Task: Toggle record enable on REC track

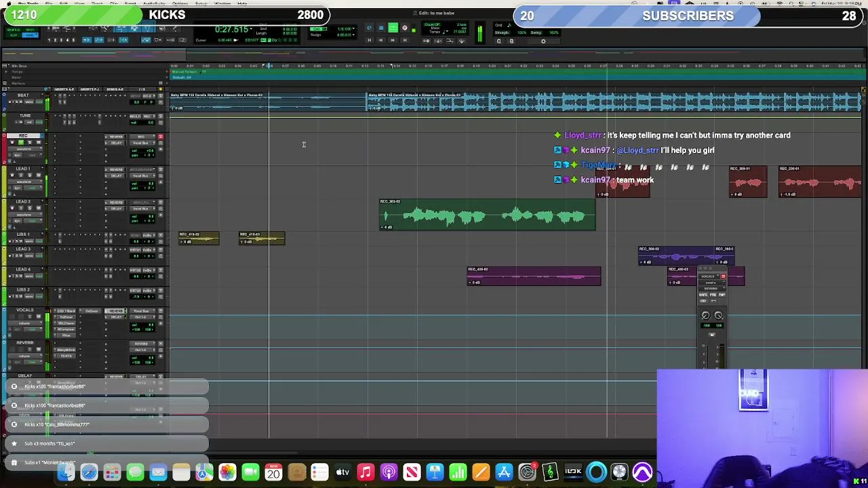Action: (x=12, y=142)
